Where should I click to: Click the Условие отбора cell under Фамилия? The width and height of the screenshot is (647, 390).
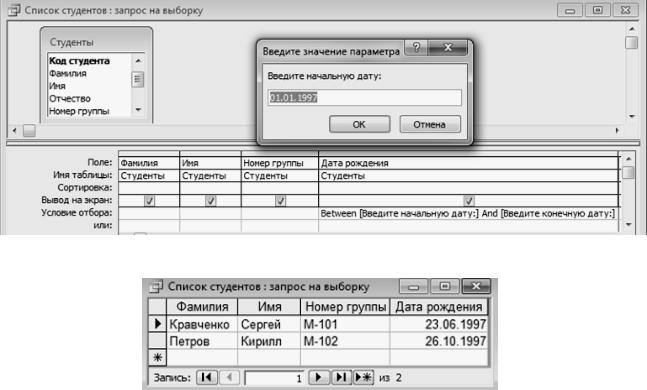point(149,213)
